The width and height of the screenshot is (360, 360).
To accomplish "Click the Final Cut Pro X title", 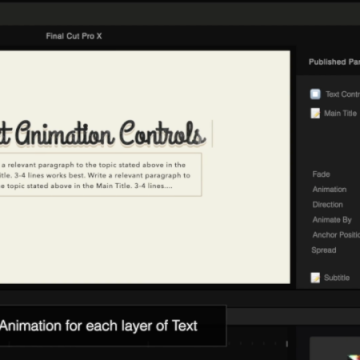I will tap(74, 36).
